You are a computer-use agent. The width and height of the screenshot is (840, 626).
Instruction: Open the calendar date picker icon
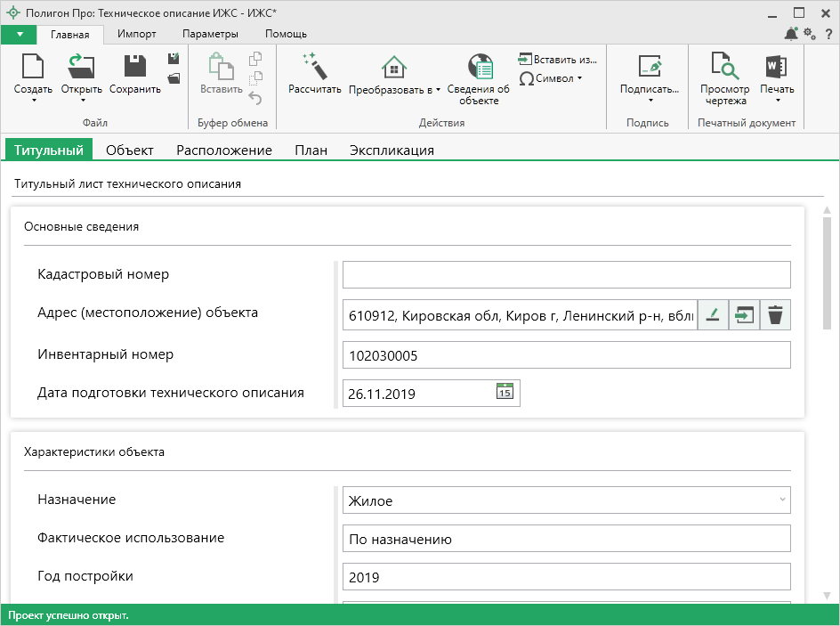[x=505, y=392]
